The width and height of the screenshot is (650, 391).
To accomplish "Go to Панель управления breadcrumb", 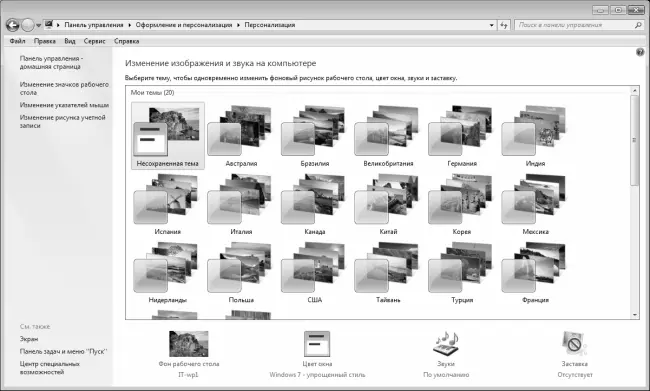I will pos(94,25).
